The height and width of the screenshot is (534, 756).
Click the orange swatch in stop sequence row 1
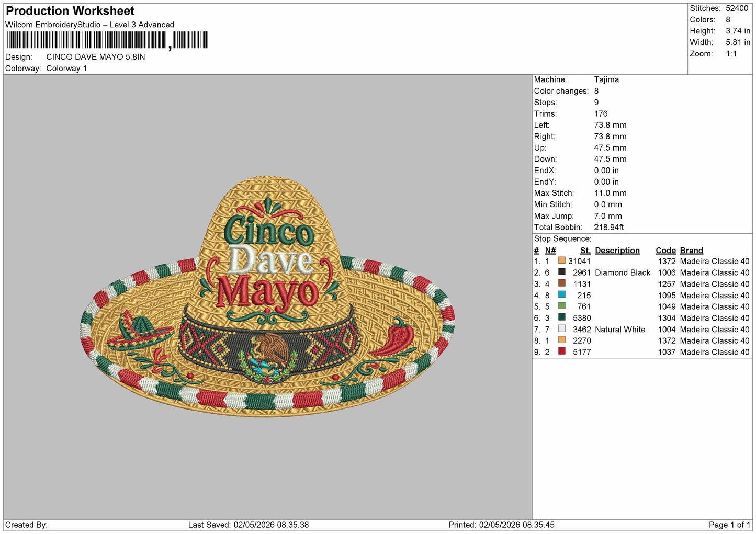(x=561, y=260)
